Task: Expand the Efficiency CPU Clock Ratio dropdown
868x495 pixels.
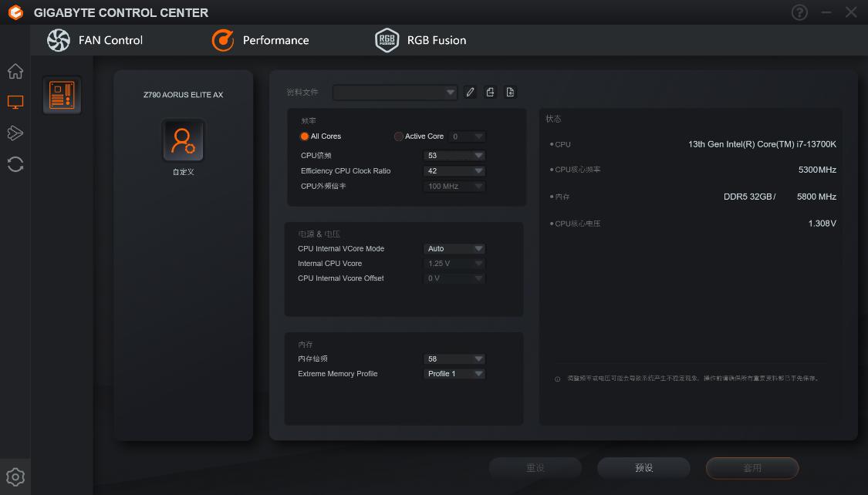Action: [454, 170]
